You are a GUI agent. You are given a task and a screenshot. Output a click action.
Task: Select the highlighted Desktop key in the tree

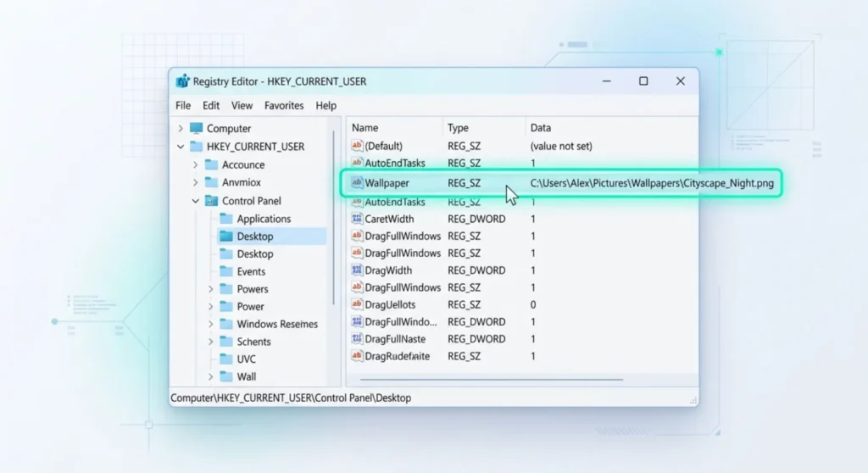(x=254, y=236)
